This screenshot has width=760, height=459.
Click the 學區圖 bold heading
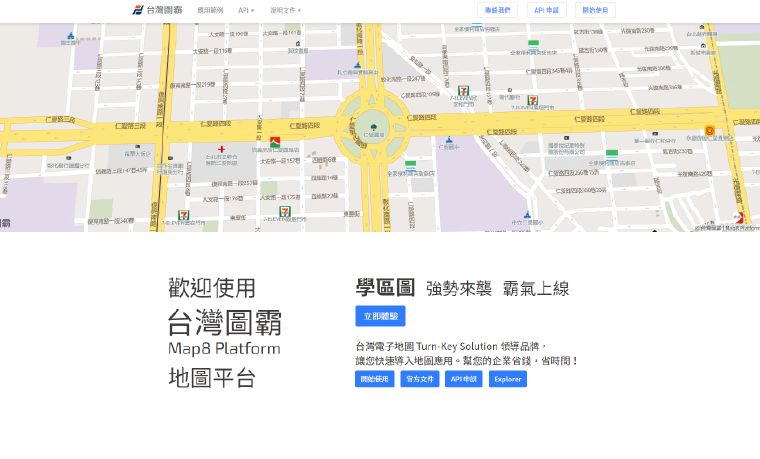385,287
